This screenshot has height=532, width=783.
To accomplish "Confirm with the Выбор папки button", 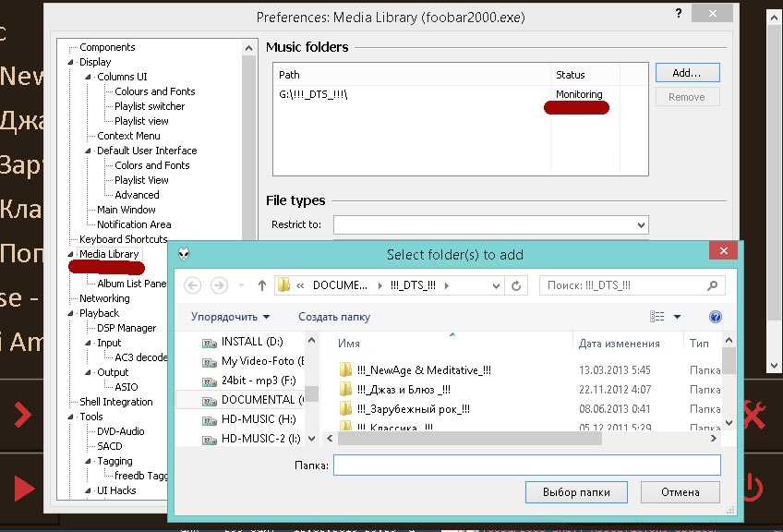I will click(x=576, y=492).
